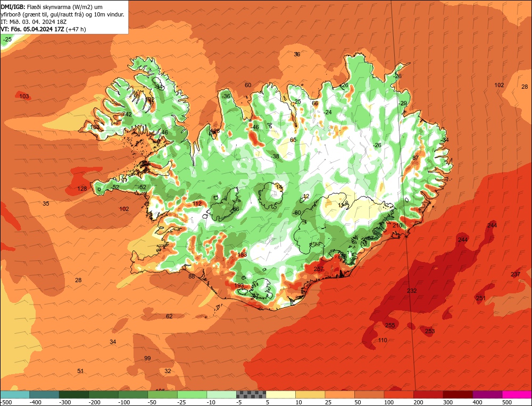Click the map value -66 on Langjökull glacier
The width and height of the screenshot is (532, 406).
point(235,209)
